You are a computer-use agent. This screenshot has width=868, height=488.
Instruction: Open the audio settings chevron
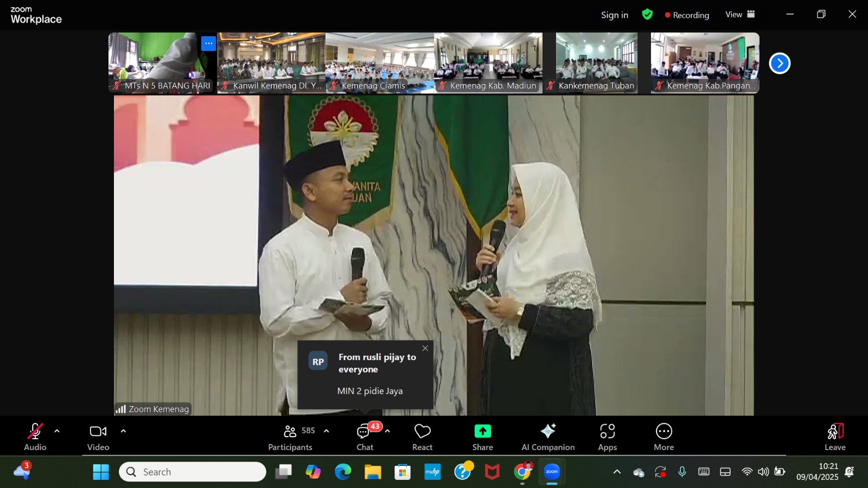(56, 431)
